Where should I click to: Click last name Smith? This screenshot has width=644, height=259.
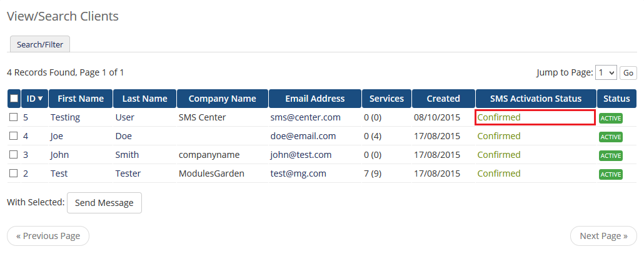tap(127, 155)
